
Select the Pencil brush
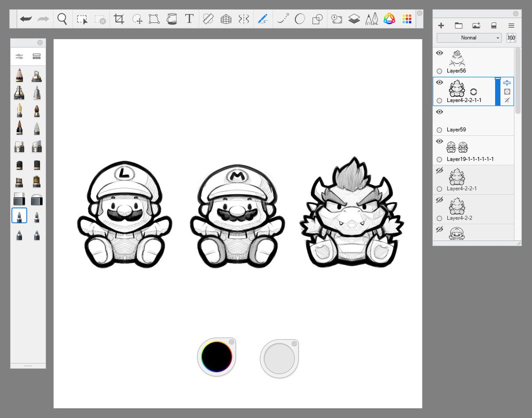19,75
